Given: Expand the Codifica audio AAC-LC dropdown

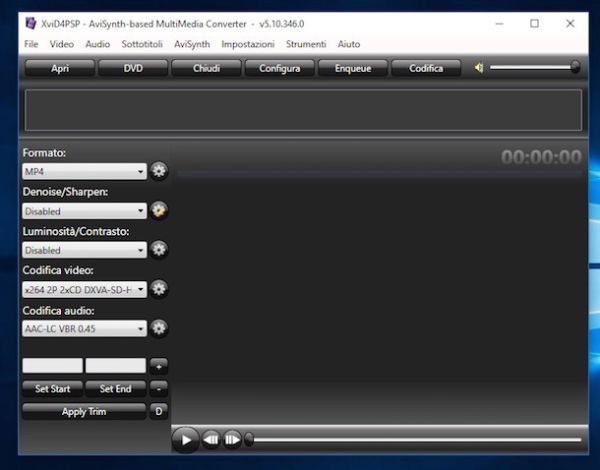Looking at the screenshot, I should click(x=85, y=329).
